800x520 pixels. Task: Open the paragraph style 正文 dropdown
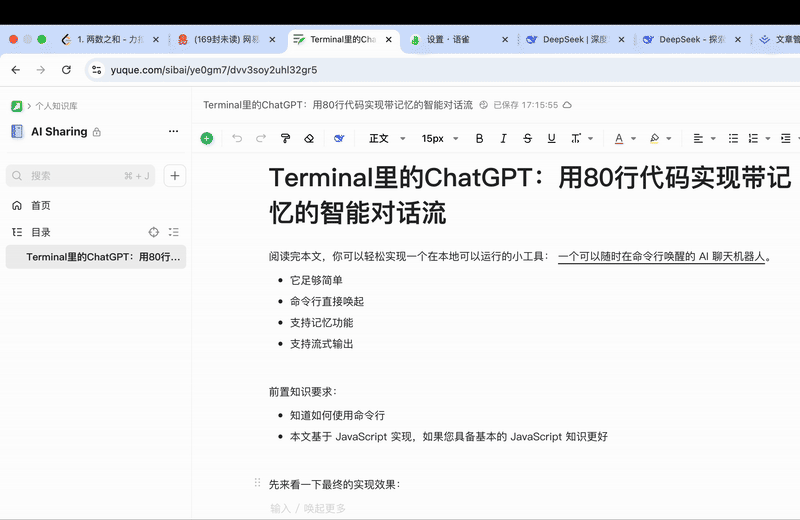coord(387,138)
